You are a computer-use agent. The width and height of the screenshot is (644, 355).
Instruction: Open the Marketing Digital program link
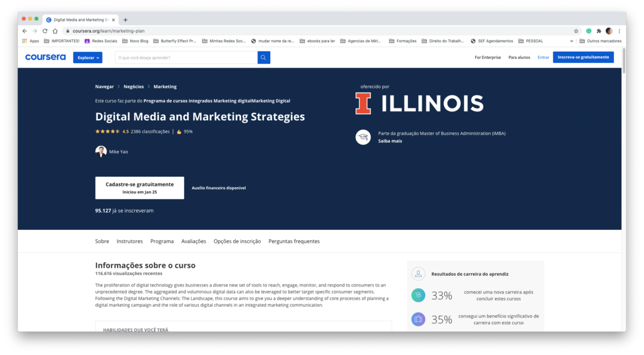(x=217, y=101)
